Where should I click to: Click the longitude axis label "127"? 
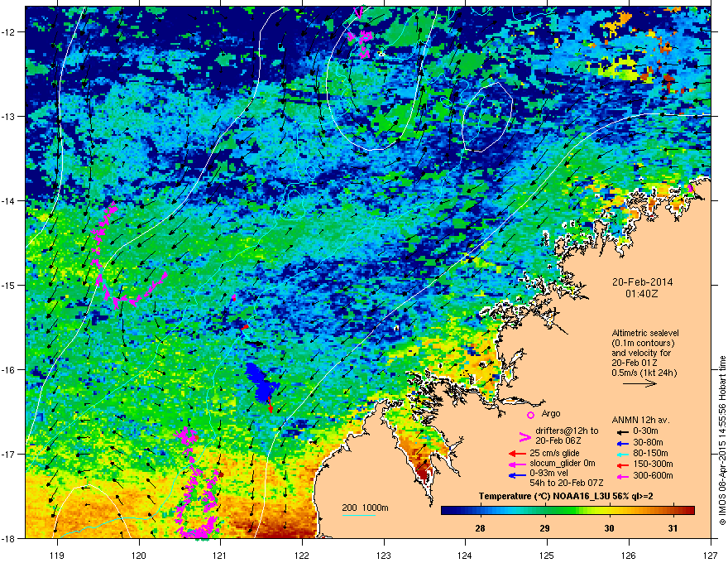coord(710,555)
